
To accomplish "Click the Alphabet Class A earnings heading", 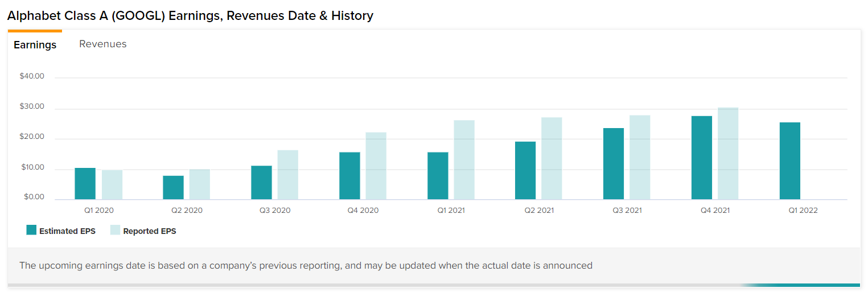I will pyautogui.click(x=190, y=15).
